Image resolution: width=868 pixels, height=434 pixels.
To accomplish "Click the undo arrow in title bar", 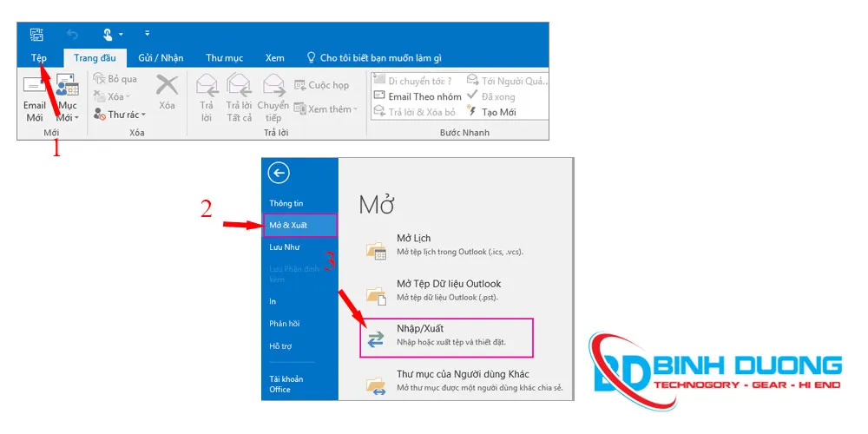I will 73,35.
